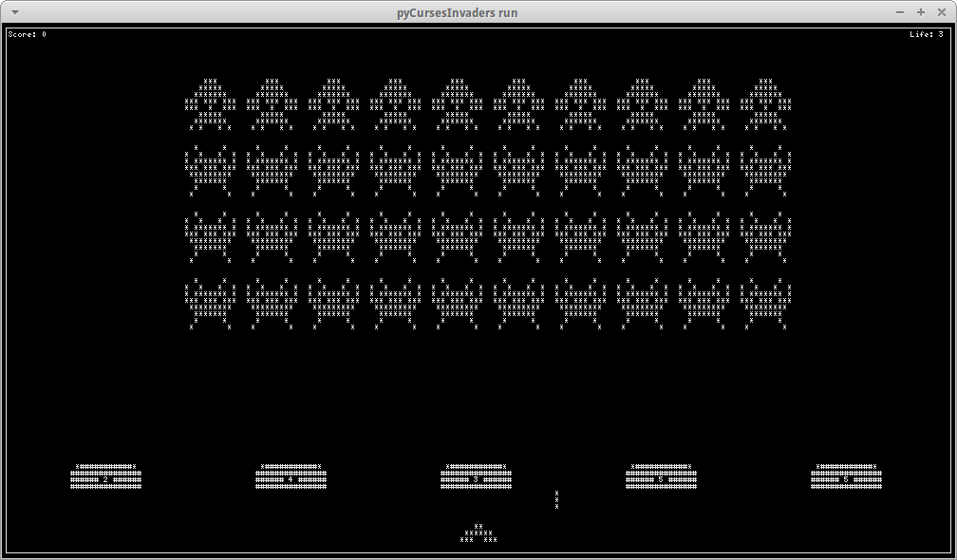The height and width of the screenshot is (560, 957).
Task: Click the player's cannon ship
Action: 478,533
